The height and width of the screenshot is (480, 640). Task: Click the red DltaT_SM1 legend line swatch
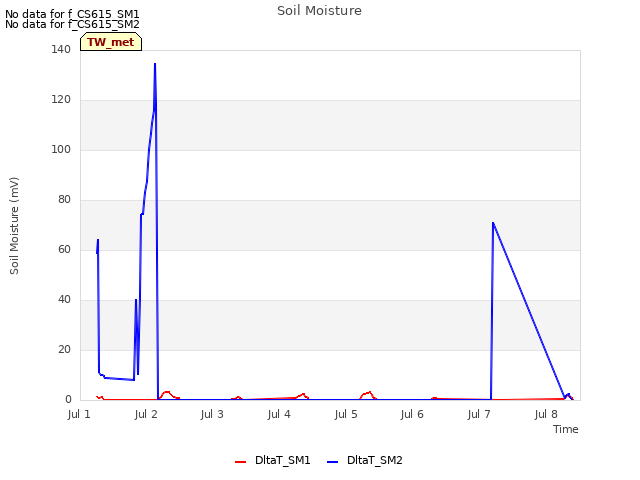point(240,462)
